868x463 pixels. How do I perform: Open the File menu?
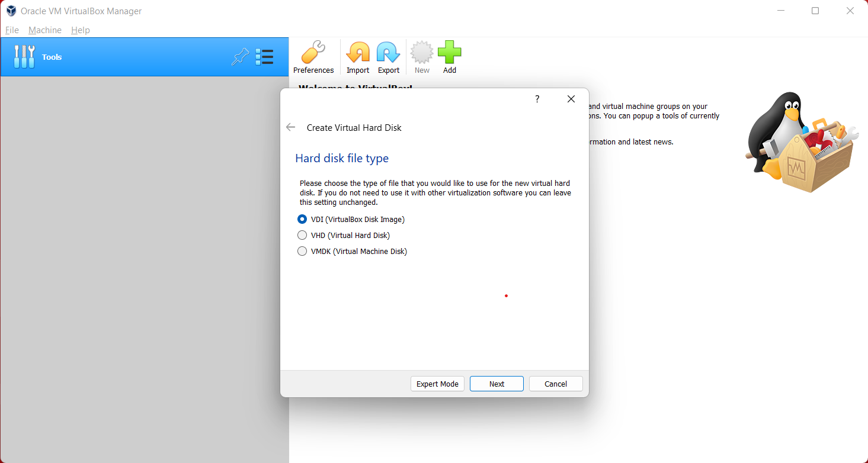12,30
